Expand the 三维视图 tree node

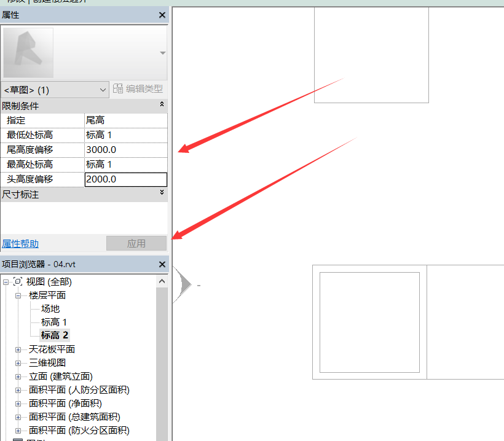tap(18, 363)
